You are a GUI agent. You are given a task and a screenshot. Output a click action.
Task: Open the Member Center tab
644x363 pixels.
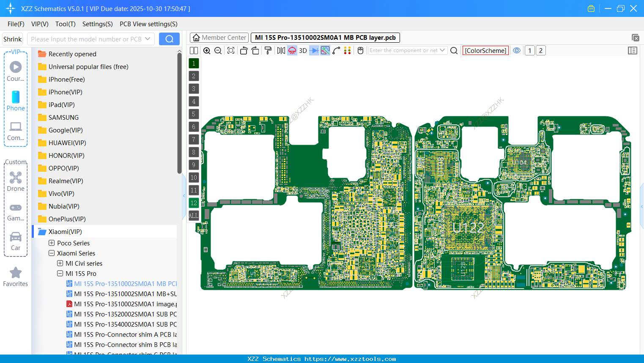pos(219,38)
